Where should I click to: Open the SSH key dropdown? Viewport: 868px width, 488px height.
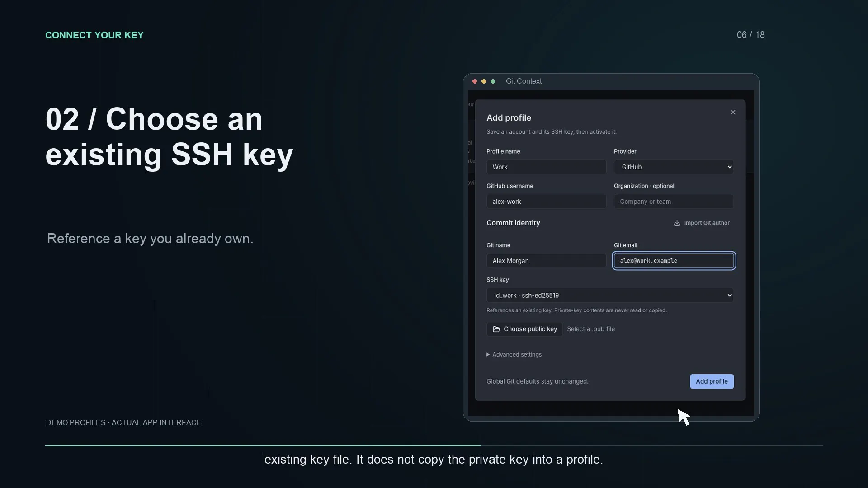[x=610, y=295]
